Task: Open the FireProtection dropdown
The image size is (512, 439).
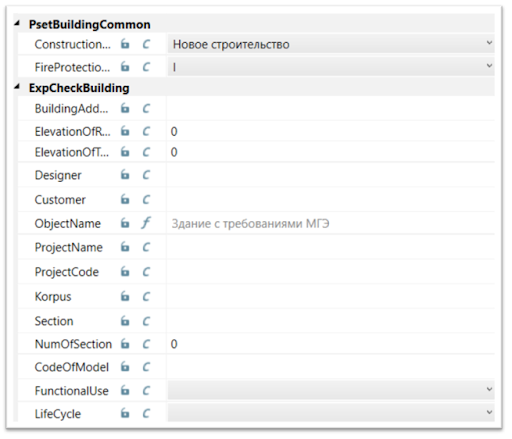Action: tap(331, 67)
